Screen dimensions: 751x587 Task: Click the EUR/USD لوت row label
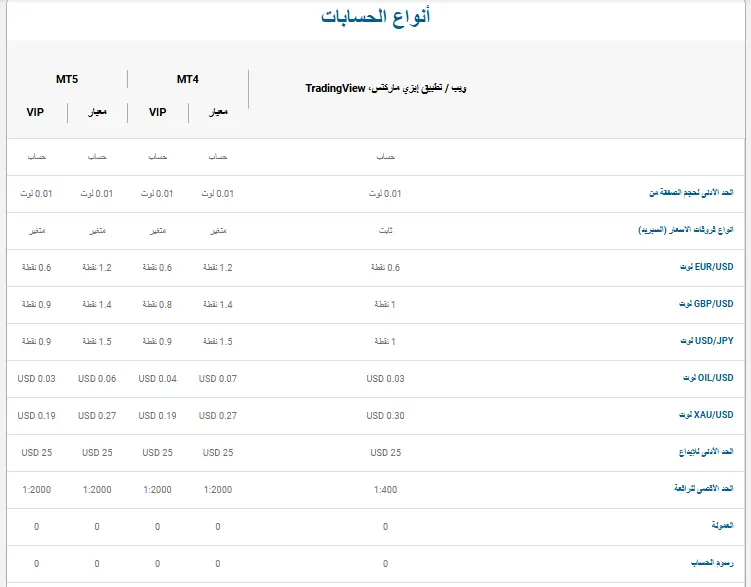click(706, 267)
